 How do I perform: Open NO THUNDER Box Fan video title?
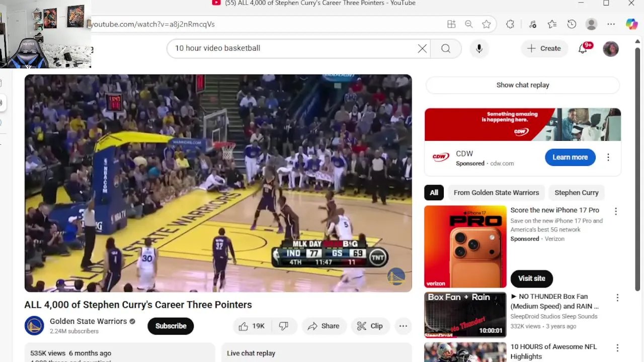554,301
